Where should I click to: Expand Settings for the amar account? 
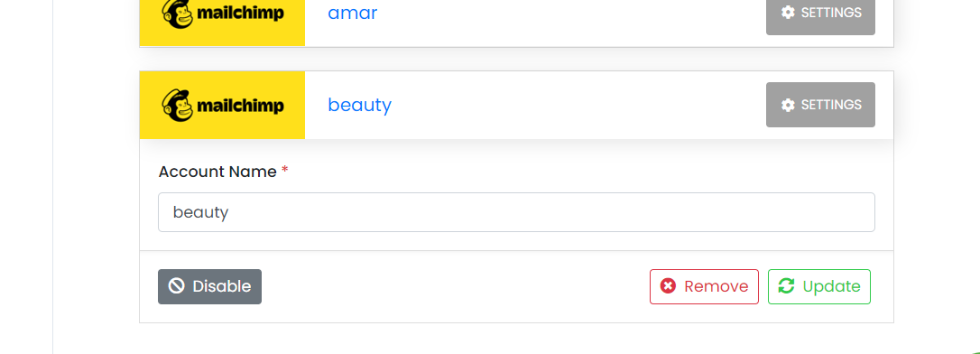[820, 13]
